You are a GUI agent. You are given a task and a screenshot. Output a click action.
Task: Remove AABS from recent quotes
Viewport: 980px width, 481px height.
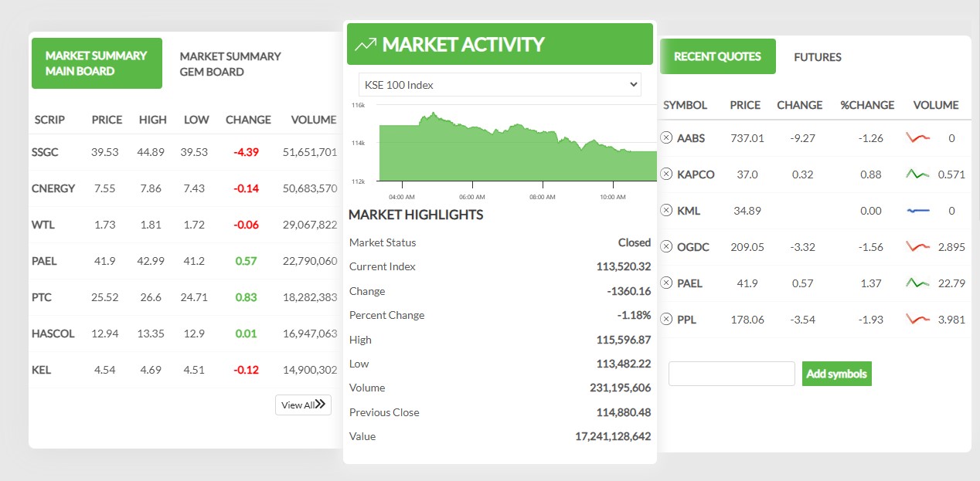tap(666, 137)
